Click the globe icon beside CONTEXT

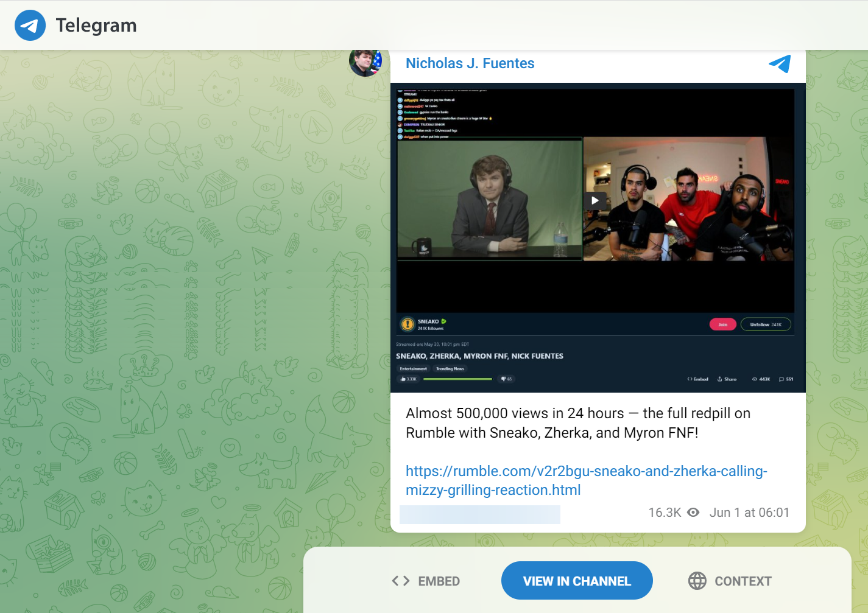[697, 581]
